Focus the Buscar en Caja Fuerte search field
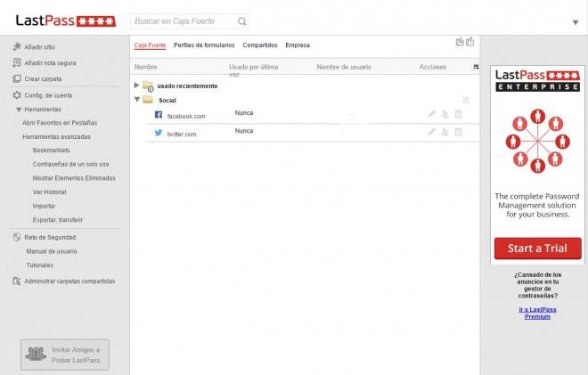The image size is (588, 375). click(190, 21)
